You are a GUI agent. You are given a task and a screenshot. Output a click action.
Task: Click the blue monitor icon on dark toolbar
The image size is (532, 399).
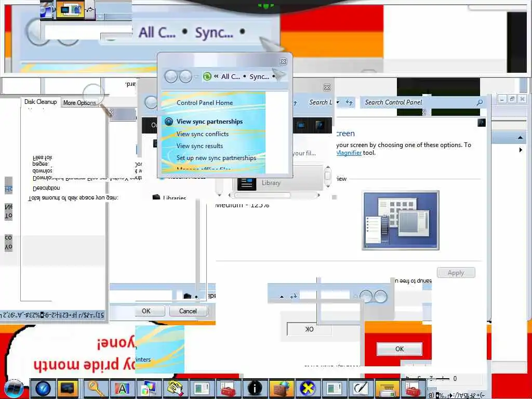tap(301, 125)
